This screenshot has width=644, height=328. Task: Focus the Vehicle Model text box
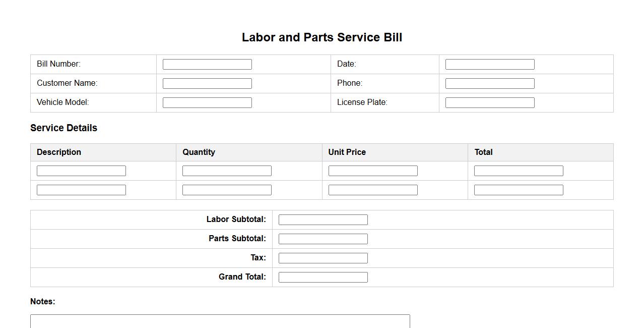pyautogui.click(x=207, y=102)
